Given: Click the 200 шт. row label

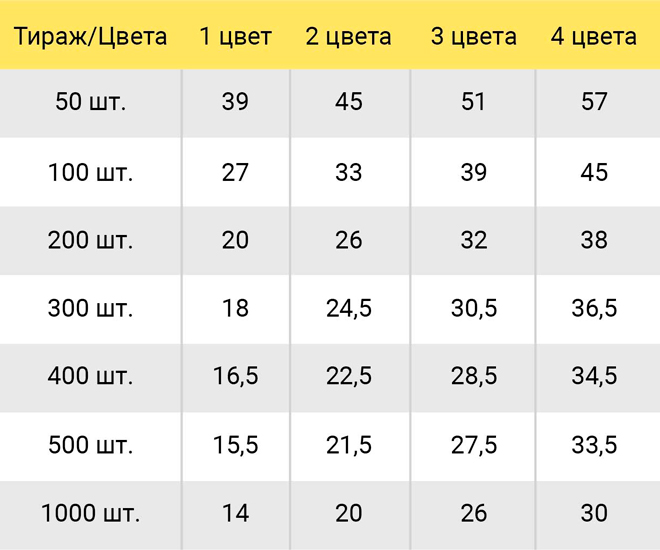Looking at the screenshot, I should [x=90, y=240].
